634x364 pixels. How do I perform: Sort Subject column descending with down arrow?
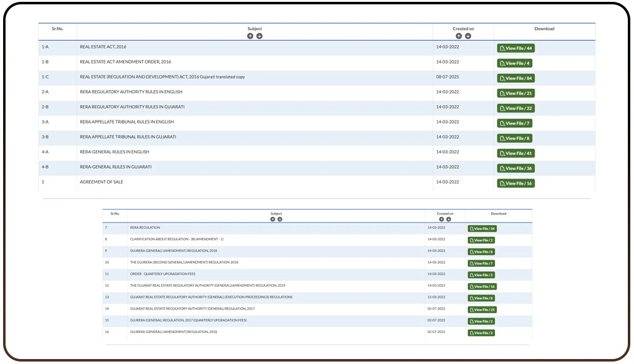pos(259,36)
